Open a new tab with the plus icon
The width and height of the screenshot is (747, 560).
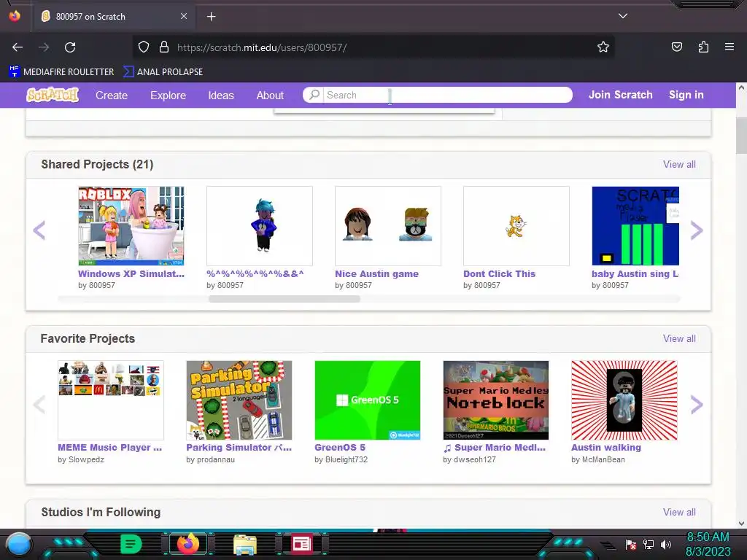[211, 17]
